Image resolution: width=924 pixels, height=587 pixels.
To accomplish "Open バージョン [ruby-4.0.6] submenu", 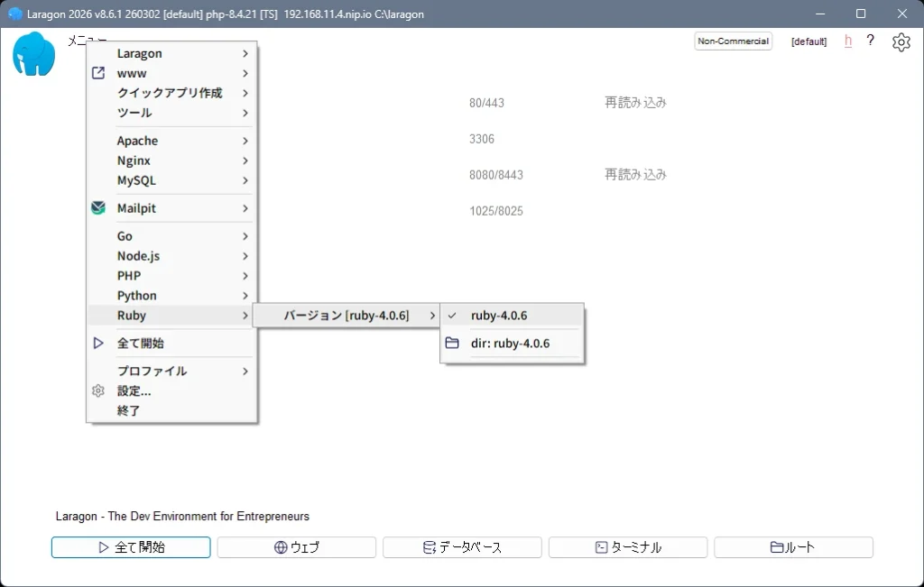I will pyautogui.click(x=346, y=315).
